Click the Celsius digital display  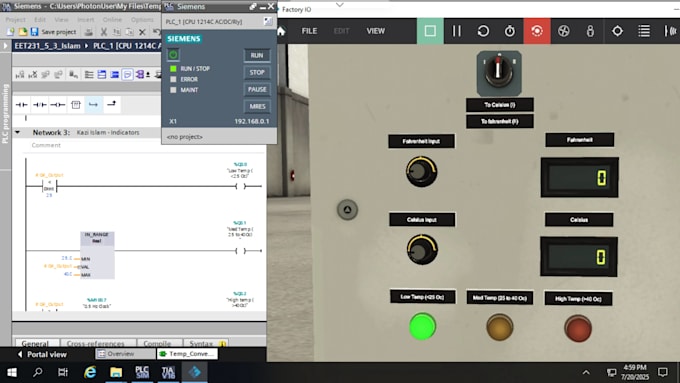[x=579, y=256]
